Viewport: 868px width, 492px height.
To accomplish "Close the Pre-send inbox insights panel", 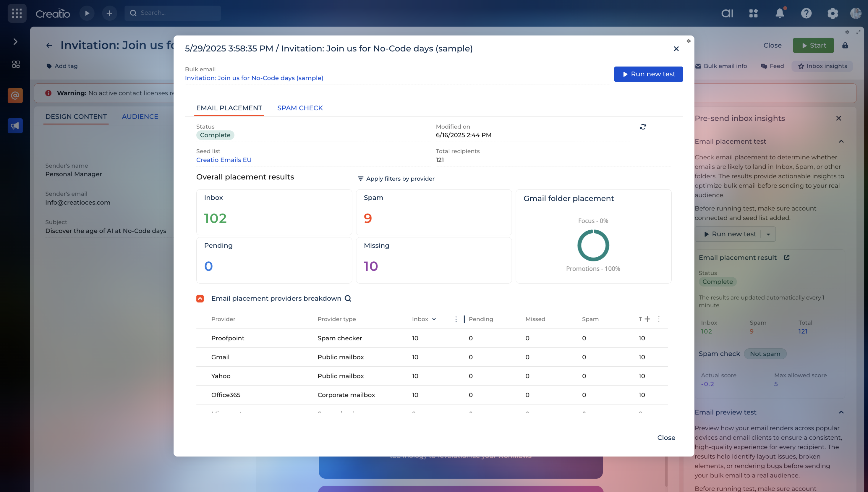I will click(838, 118).
